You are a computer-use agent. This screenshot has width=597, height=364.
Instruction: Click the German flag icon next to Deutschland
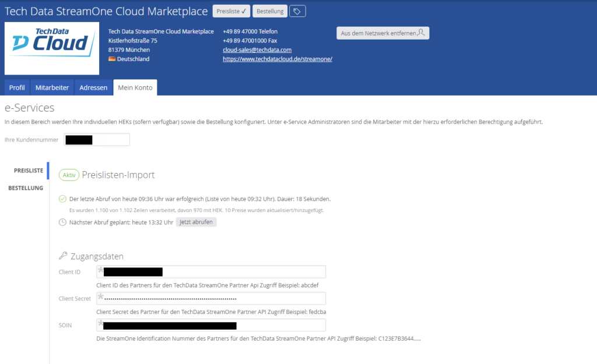[111, 59]
